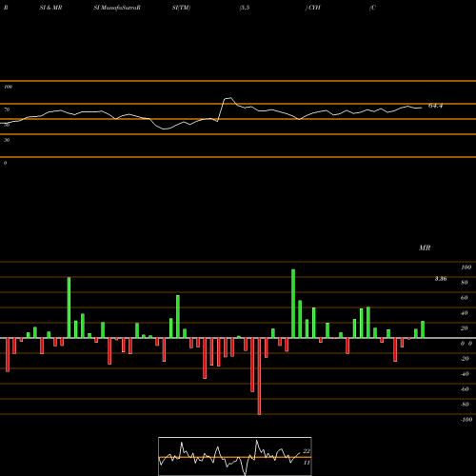
Task: Select the MR heading above the histogram
Action: pyautogui.click(x=425, y=248)
